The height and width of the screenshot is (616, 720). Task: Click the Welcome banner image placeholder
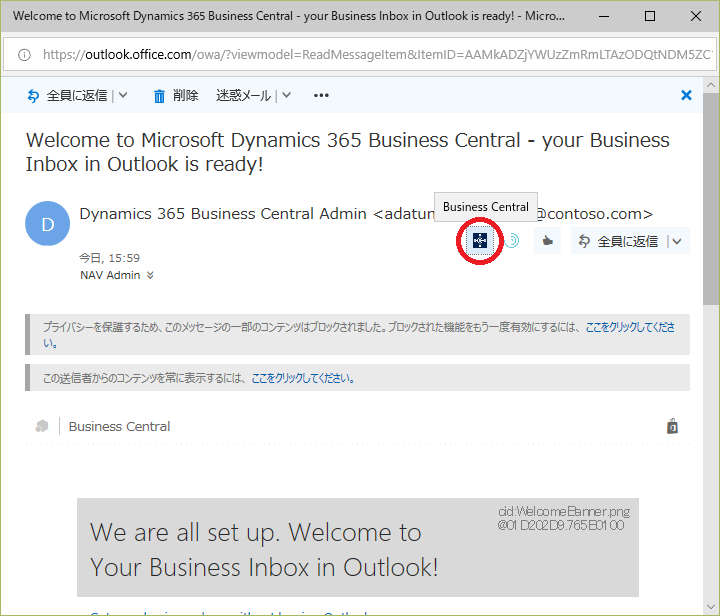(x=358, y=547)
